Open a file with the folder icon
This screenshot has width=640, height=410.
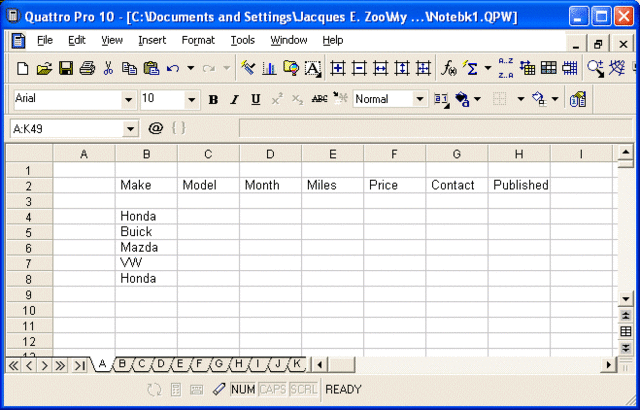tap(44, 68)
